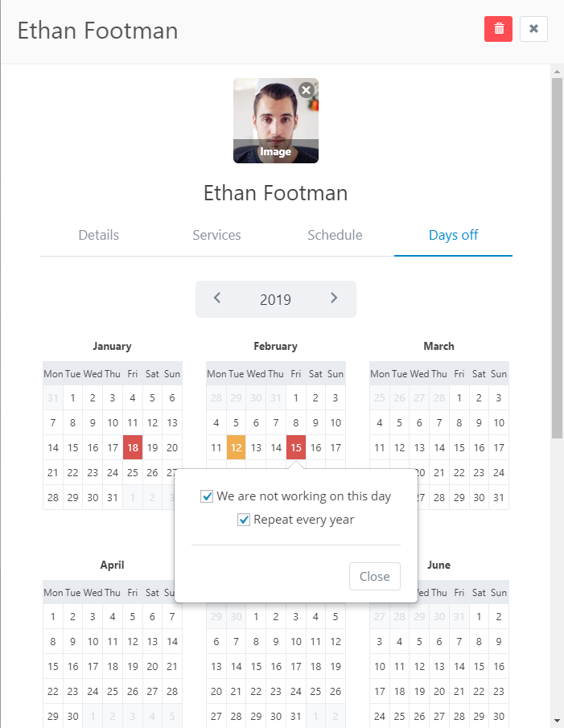
Task: Advance to next year with right chevron
Action: coord(334,298)
